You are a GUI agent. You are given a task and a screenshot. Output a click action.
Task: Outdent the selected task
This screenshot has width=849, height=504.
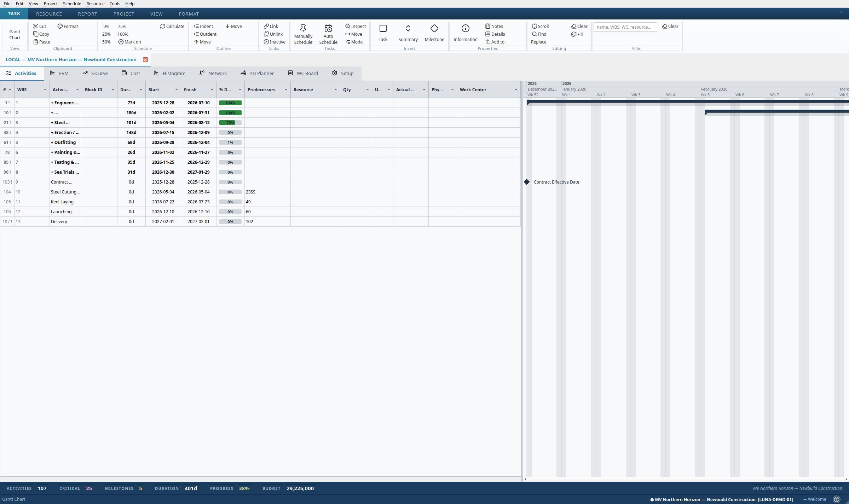[205, 34]
